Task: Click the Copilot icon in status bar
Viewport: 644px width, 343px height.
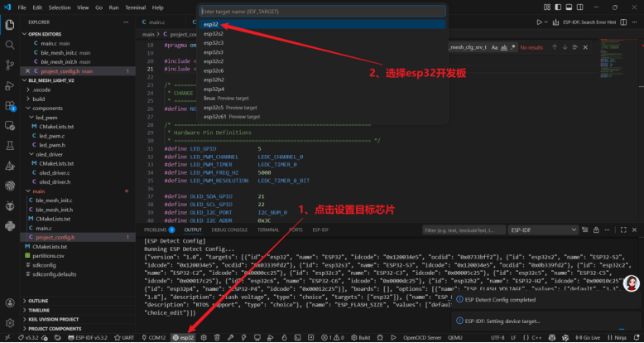Action: pos(551,338)
